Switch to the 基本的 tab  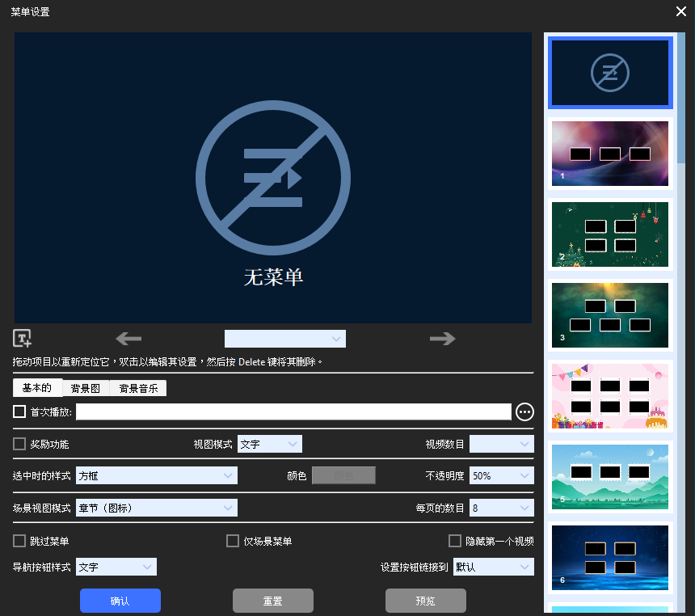[x=38, y=388]
